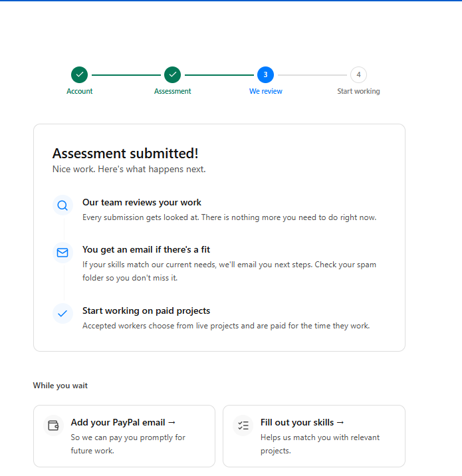
Task: Click the magnifying glass review icon
Action: point(62,205)
